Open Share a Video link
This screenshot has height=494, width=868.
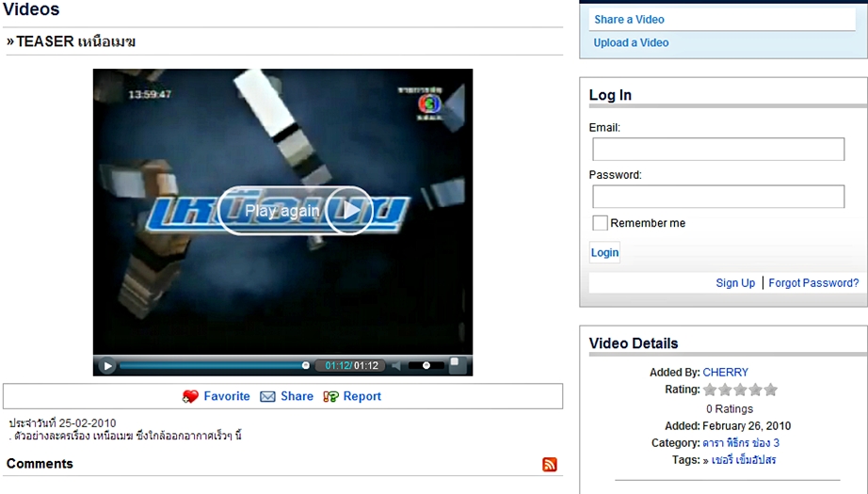629,20
